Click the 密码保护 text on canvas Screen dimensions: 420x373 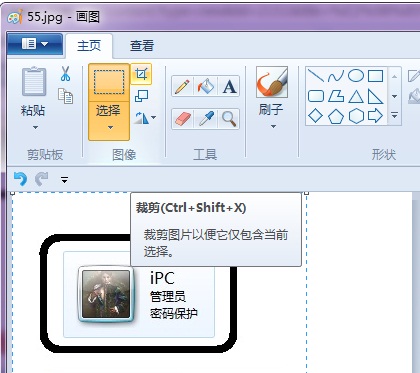click(x=174, y=313)
